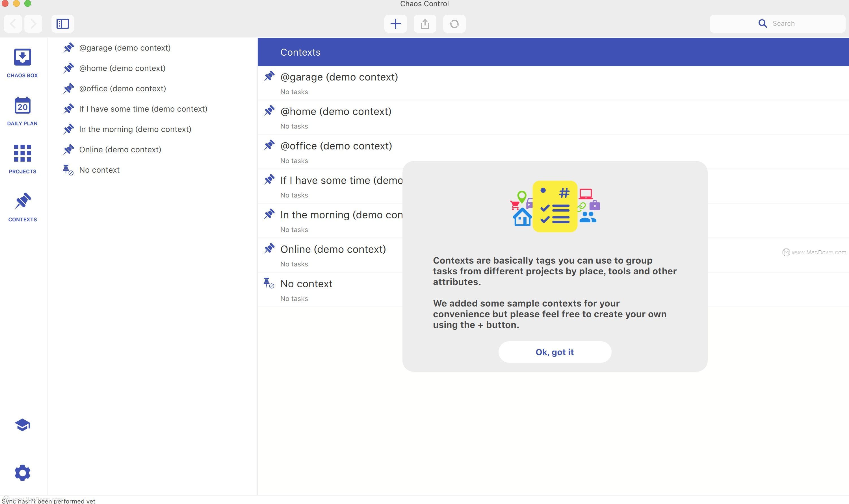
Task: Click Sync hasn't been performed yet status
Action: tap(49, 501)
